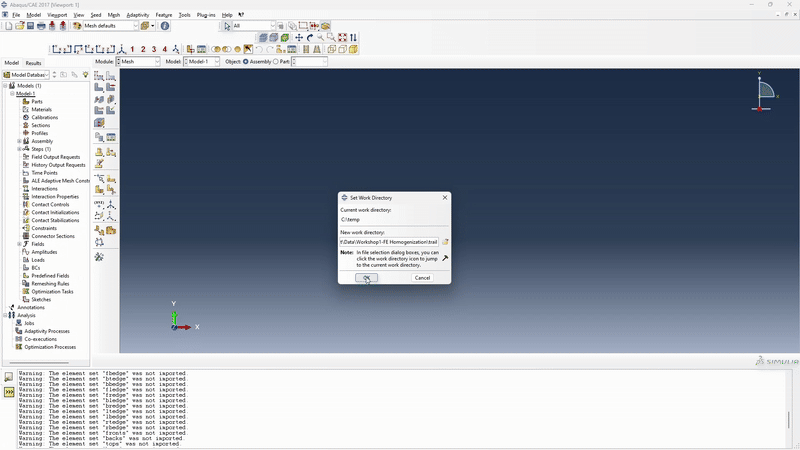The image size is (800, 450).
Task: Close the Set Work Directory dialog
Action: [445, 197]
